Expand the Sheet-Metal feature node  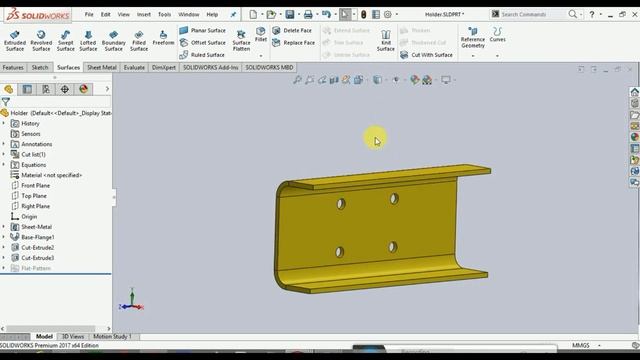[4, 227]
